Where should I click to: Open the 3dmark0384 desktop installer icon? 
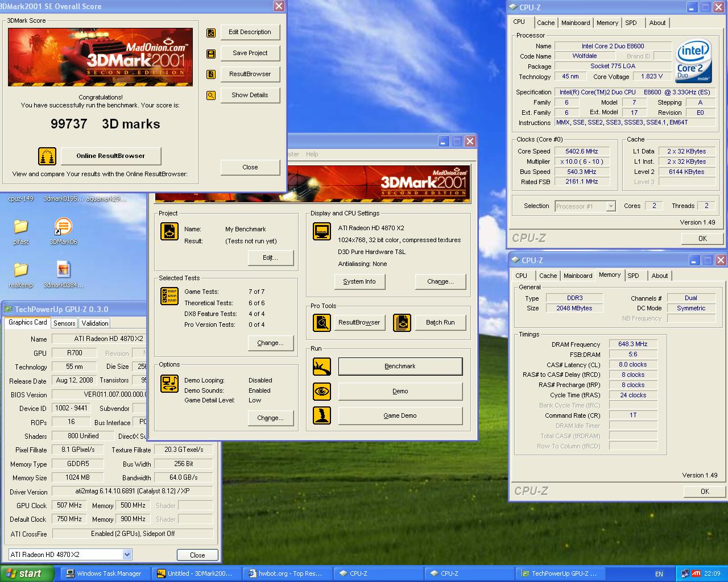coord(63,275)
